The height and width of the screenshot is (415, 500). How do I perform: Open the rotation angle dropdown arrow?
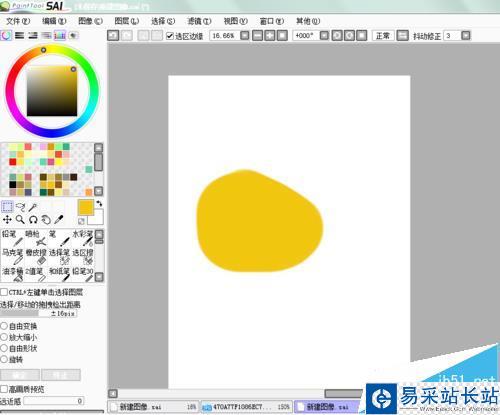(324, 35)
